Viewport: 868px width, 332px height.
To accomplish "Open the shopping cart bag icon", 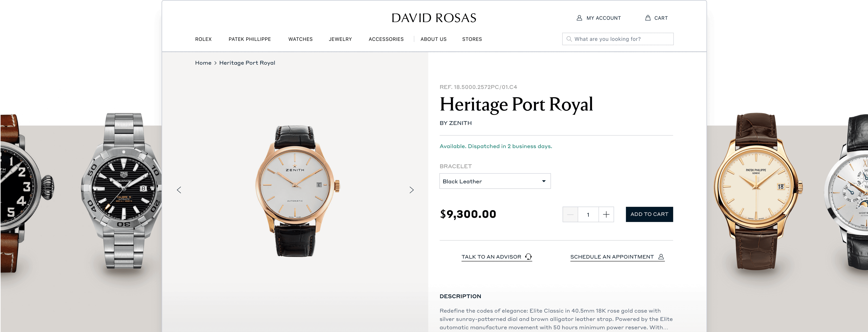I will coord(648,18).
